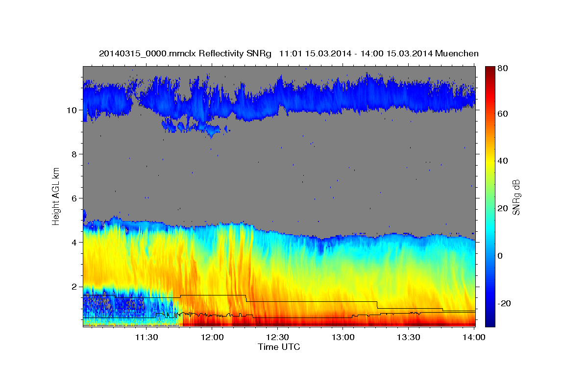Click the colorbar value 0
The height and width of the screenshot is (392, 588).
coord(501,256)
